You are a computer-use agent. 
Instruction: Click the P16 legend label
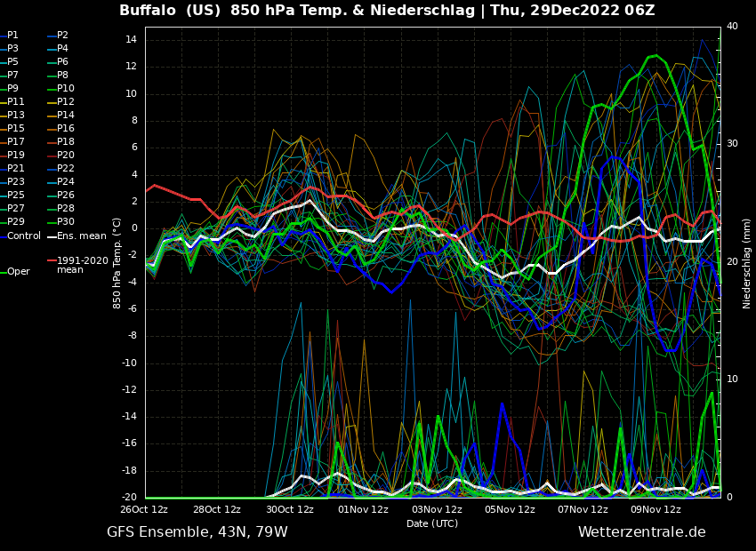pyautogui.click(x=66, y=129)
